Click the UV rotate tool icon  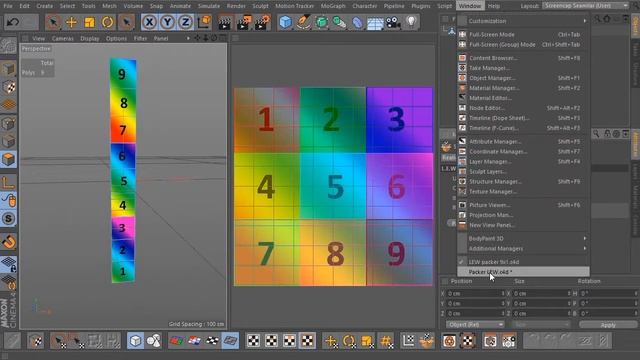coord(349,340)
